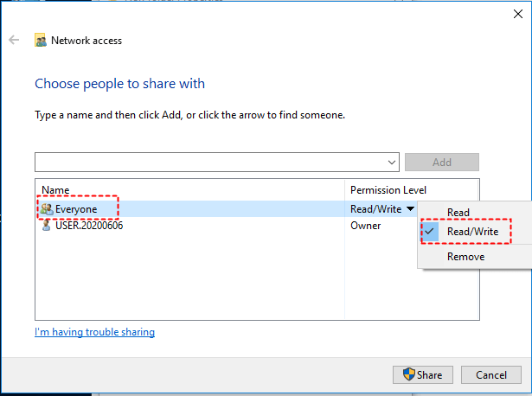The width and height of the screenshot is (532, 396).
Task: Click the Owner permission cell
Action: click(365, 226)
